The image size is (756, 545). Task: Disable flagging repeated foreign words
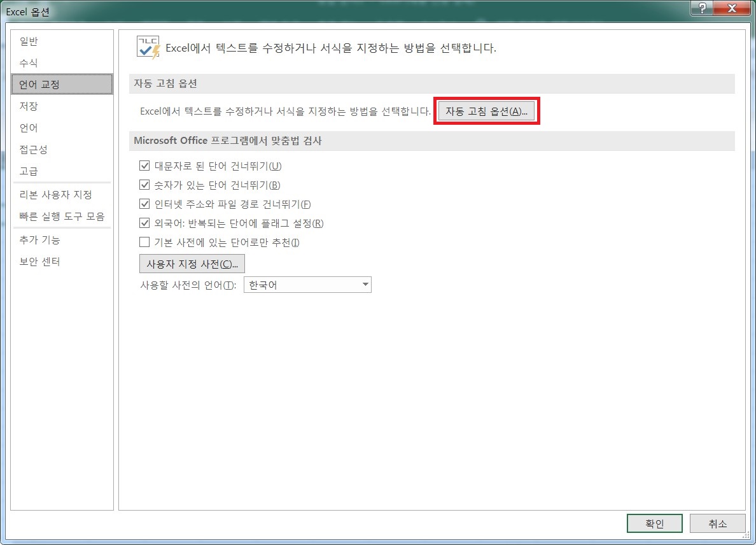tap(145, 223)
